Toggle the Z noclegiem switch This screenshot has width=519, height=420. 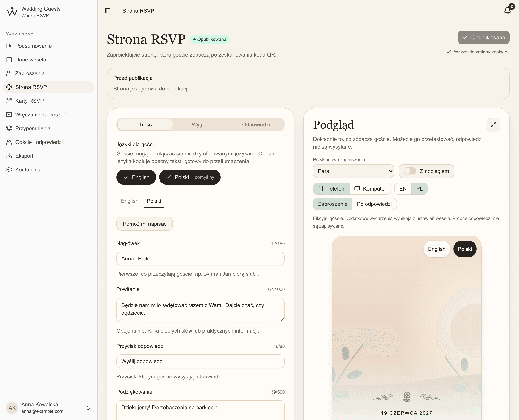pos(410,171)
